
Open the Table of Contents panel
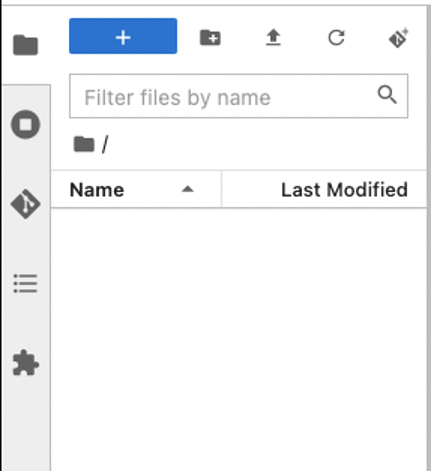click(25, 284)
